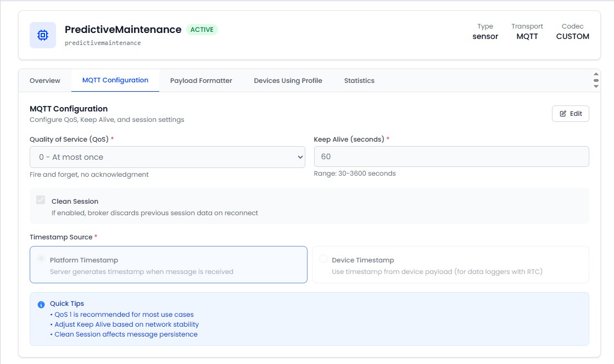The width and height of the screenshot is (614, 364).
Task: Click the Keep Alive seconds input field
Action: pyautogui.click(x=451, y=156)
